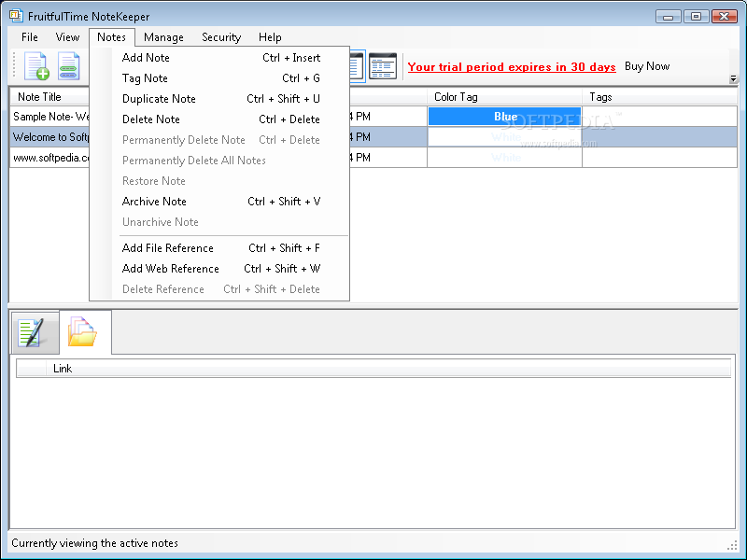The width and height of the screenshot is (747, 560).
Task: Click the Add Note toolbar icon with green plus
Action: (x=36, y=65)
